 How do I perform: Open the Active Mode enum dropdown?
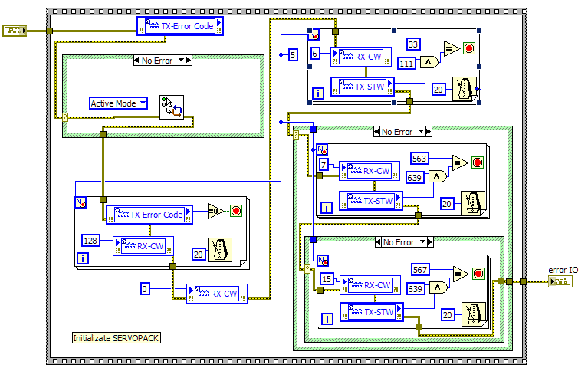[143, 103]
